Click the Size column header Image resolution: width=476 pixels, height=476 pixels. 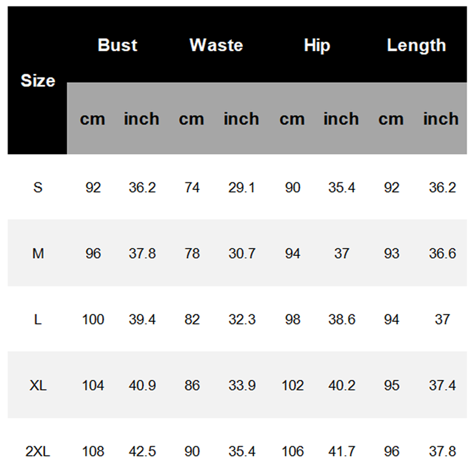coord(37,81)
